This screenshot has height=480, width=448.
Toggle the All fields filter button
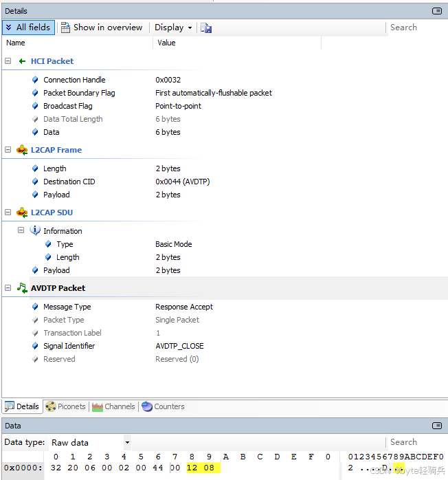pos(28,28)
